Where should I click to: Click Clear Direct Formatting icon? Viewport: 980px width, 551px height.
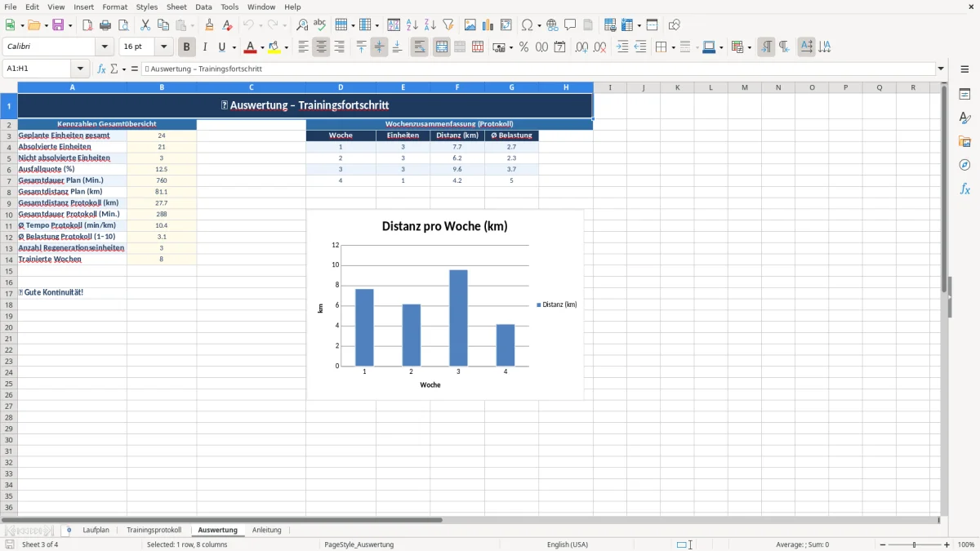(x=227, y=25)
